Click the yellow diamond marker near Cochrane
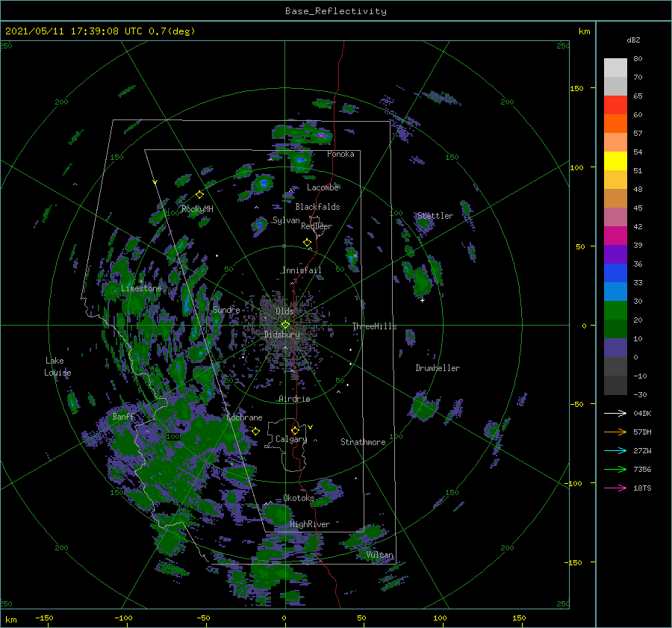Viewport: 672px width, 628px height. 256,432
